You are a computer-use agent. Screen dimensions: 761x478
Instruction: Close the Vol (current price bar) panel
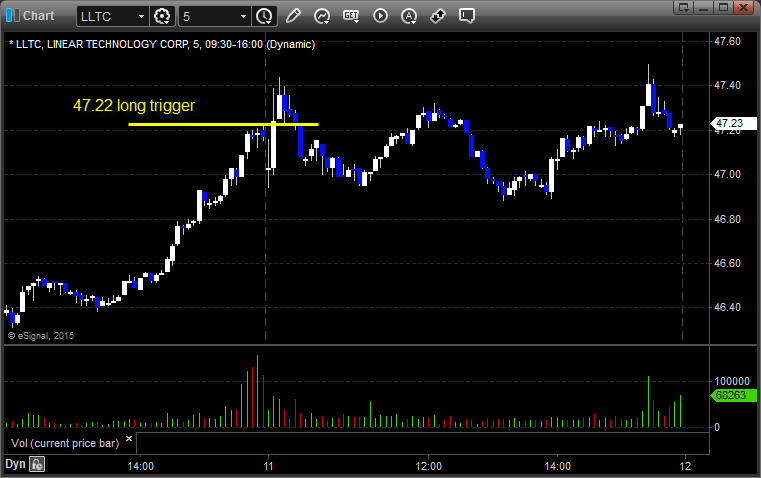click(129, 439)
